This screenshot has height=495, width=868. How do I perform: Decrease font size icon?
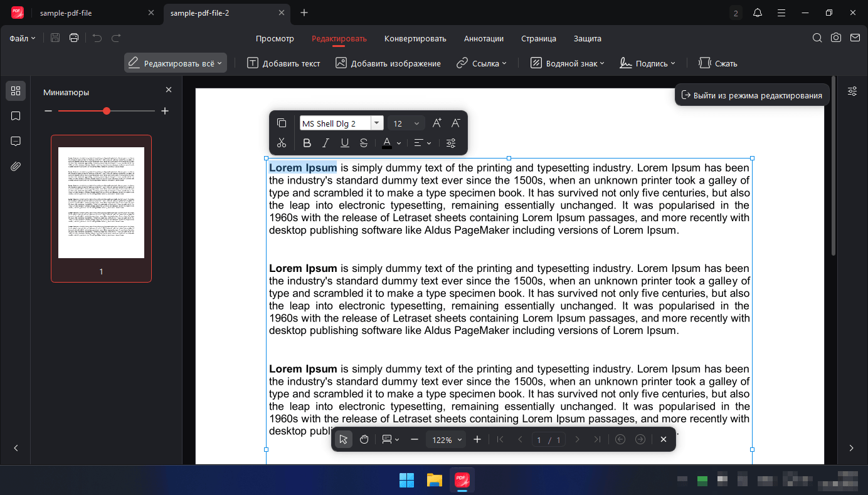pos(456,123)
